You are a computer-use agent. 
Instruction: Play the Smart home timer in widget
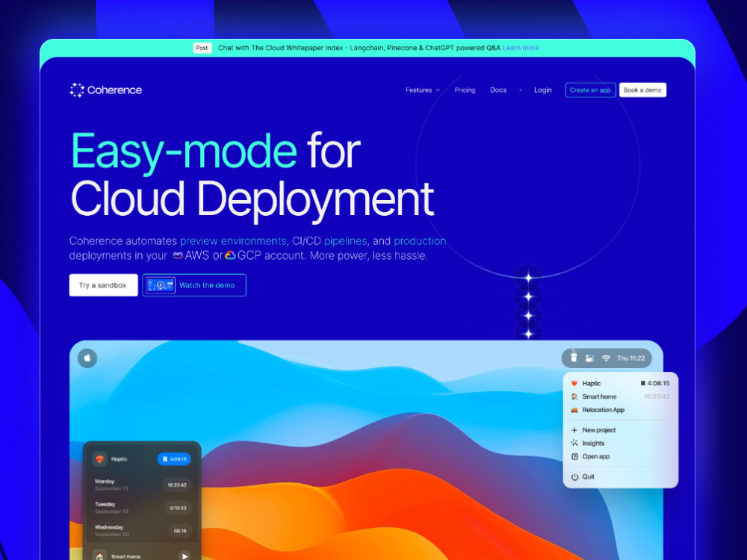click(185, 556)
